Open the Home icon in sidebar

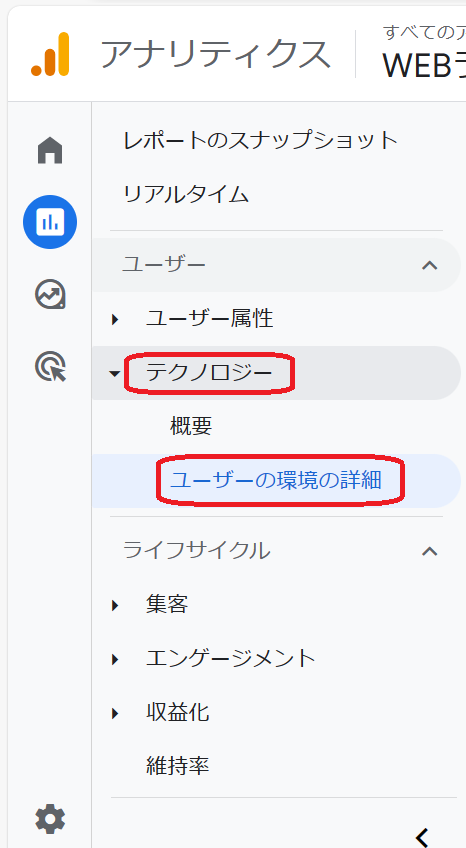click(x=50, y=150)
